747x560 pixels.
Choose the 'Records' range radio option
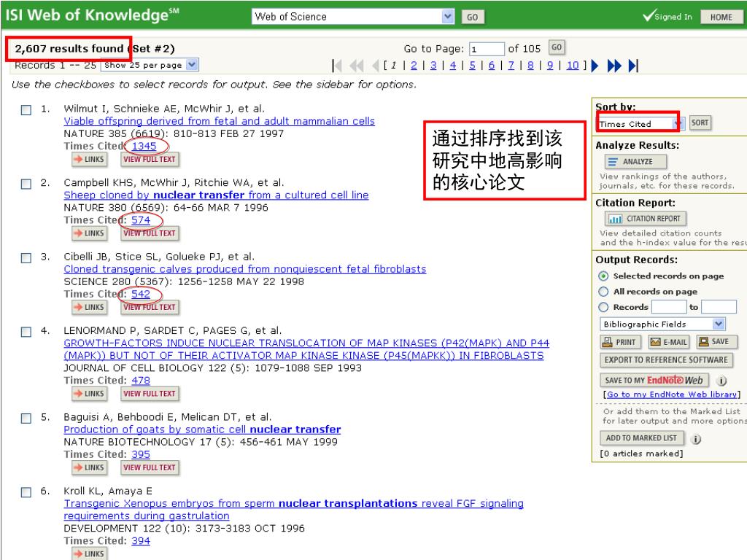[603, 307]
